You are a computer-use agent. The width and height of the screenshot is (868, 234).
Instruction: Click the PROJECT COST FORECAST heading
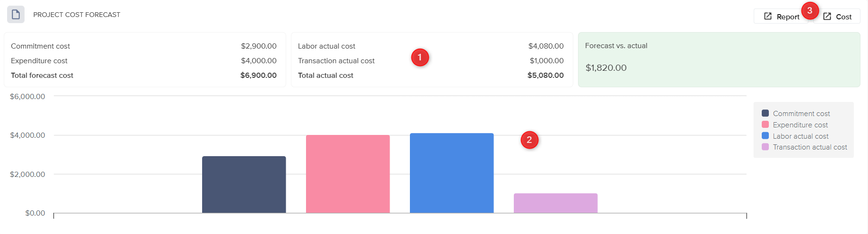(x=77, y=15)
